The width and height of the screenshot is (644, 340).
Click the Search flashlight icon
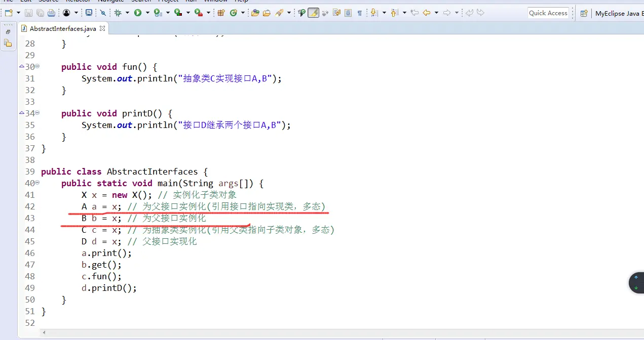coord(279,13)
